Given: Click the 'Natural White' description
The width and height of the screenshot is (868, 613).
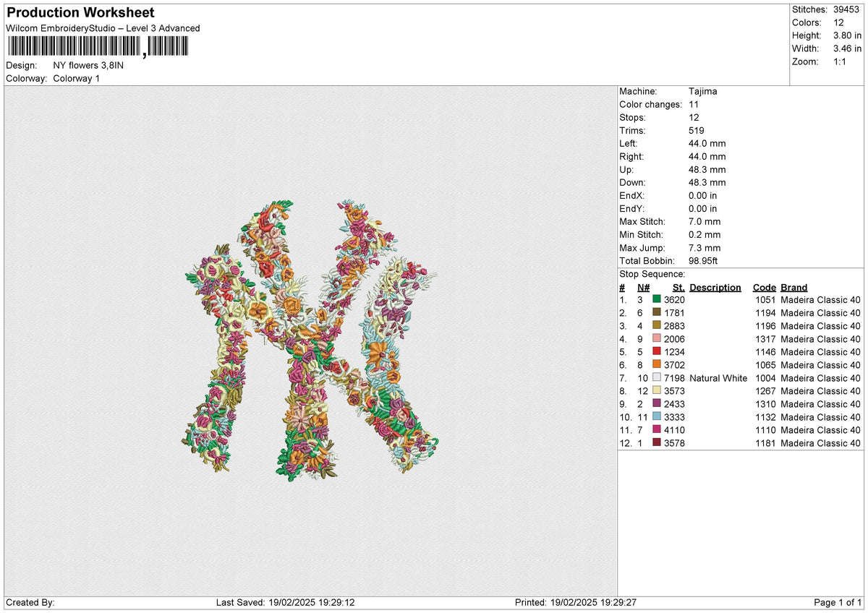Looking at the screenshot, I should coord(718,377).
